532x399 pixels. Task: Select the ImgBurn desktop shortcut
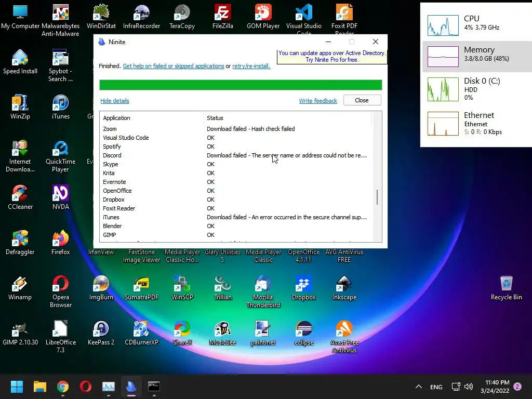(101, 288)
